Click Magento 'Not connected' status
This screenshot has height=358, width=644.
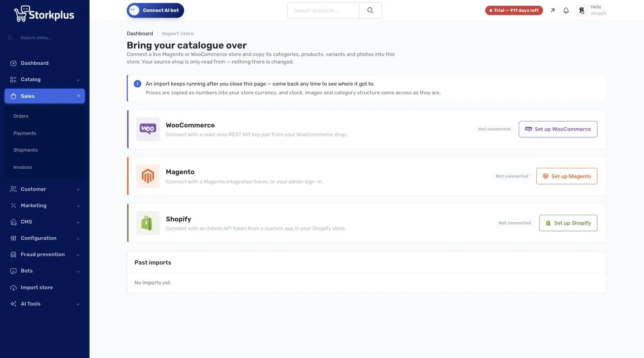[512, 176]
